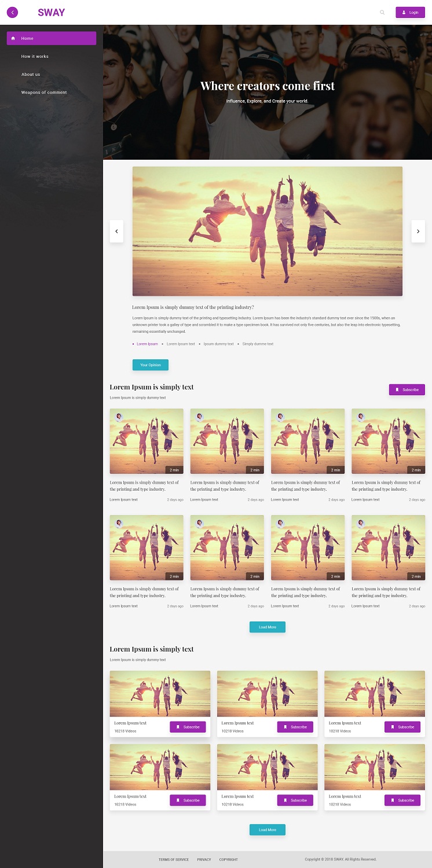Screen dimensions: 432x868
Task: Click the Simply dumme text tag
Action: pyautogui.click(x=258, y=344)
